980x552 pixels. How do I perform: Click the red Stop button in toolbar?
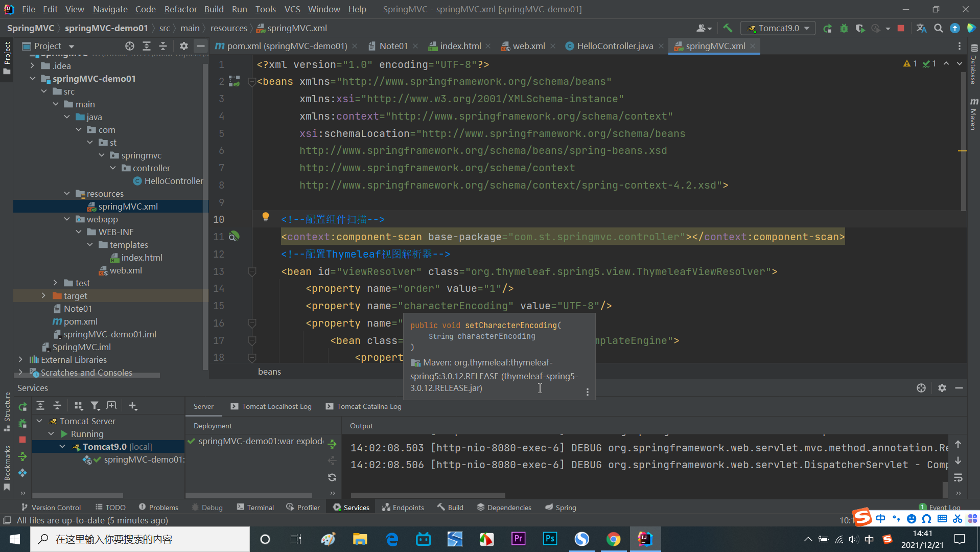901,28
